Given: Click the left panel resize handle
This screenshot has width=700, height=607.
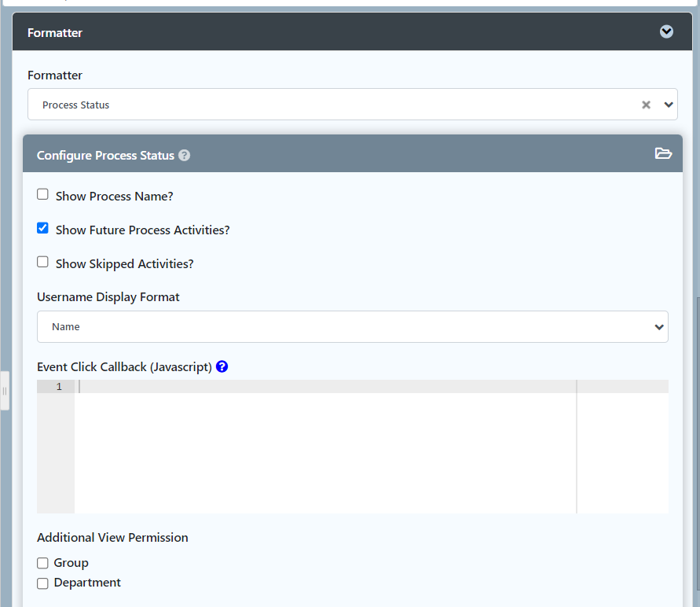Looking at the screenshot, I should 5,391.
